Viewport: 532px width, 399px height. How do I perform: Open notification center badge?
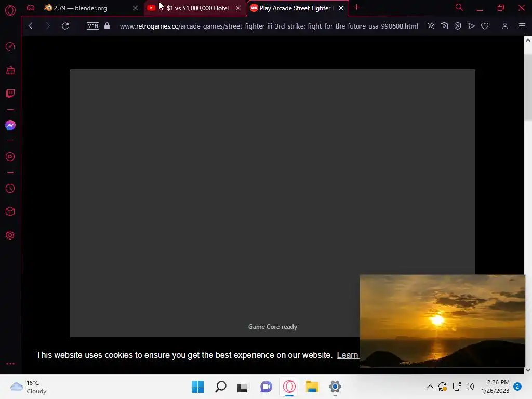[517, 387]
